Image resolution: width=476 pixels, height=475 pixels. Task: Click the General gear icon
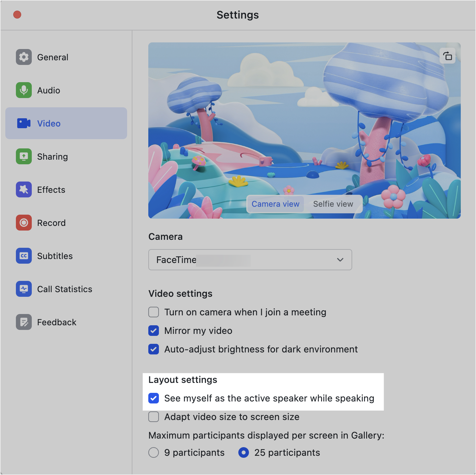tap(24, 57)
